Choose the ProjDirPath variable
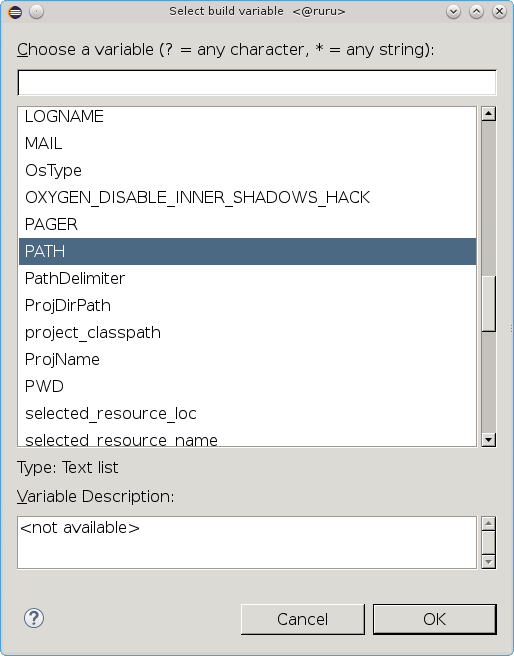The width and height of the screenshot is (514, 656). [x=247, y=305]
